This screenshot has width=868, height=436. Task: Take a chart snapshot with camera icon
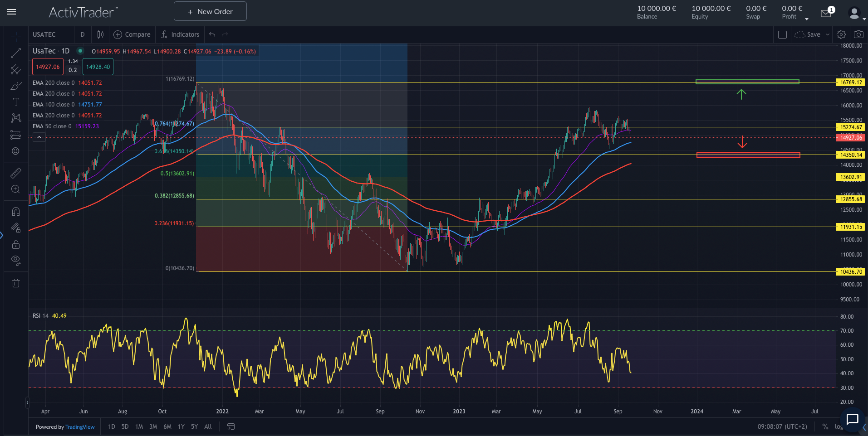tap(858, 34)
